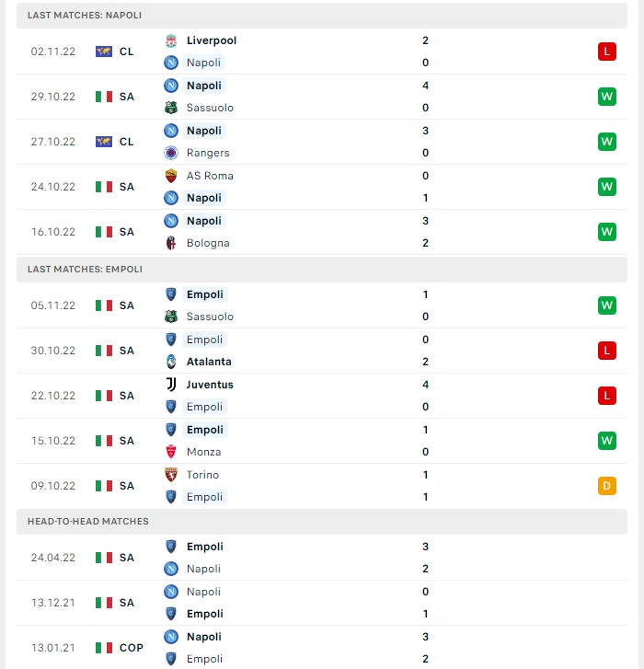
Task: Click the Sassuolo crest in the 29.10.22 match
Action: tap(171, 108)
